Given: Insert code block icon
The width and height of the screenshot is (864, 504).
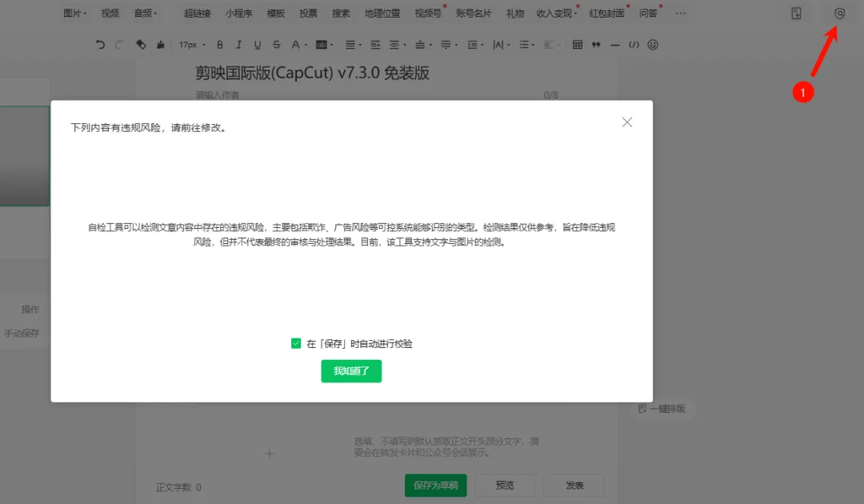Looking at the screenshot, I should 634,45.
